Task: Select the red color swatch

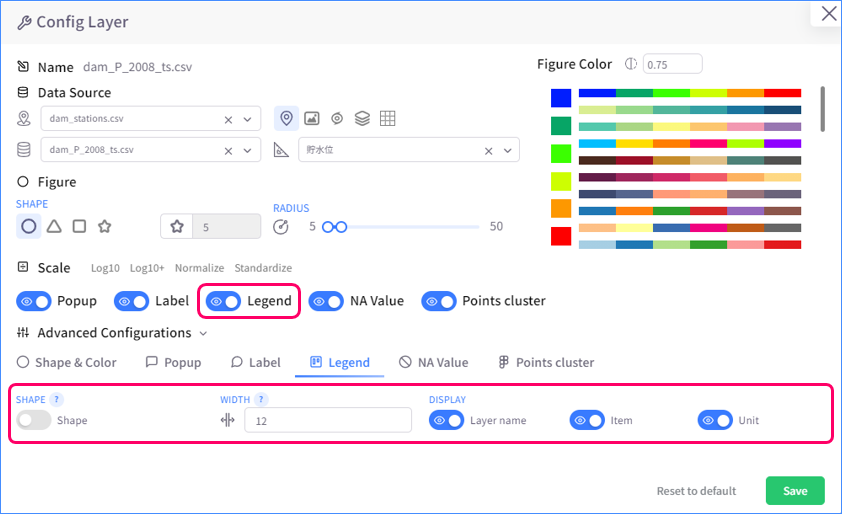Action: coord(561,236)
